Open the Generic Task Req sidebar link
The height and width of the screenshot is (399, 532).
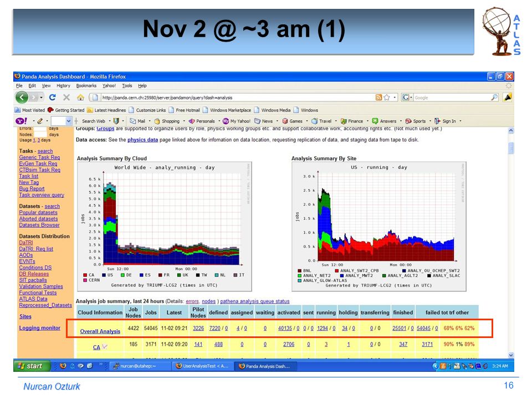click(x=39, y=157)
